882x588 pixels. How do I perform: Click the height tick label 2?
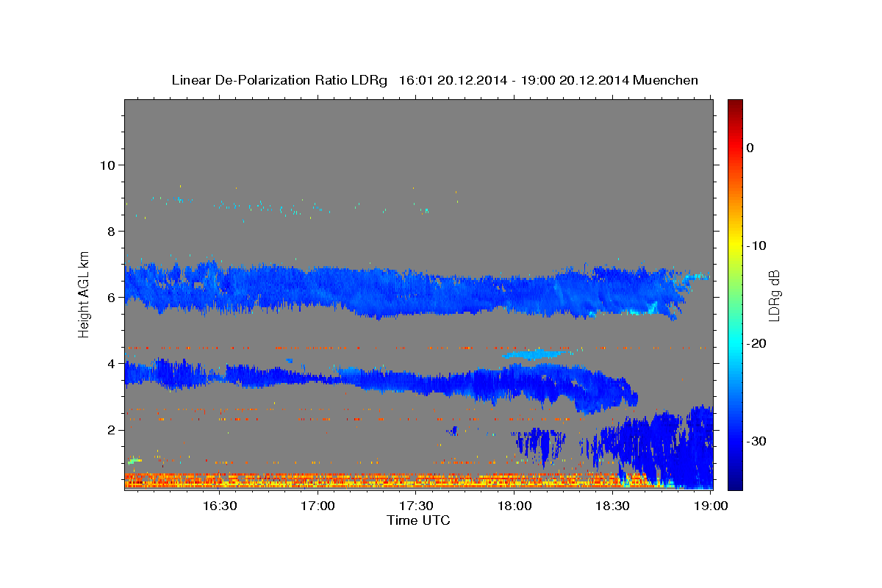(x=111, y=430)
